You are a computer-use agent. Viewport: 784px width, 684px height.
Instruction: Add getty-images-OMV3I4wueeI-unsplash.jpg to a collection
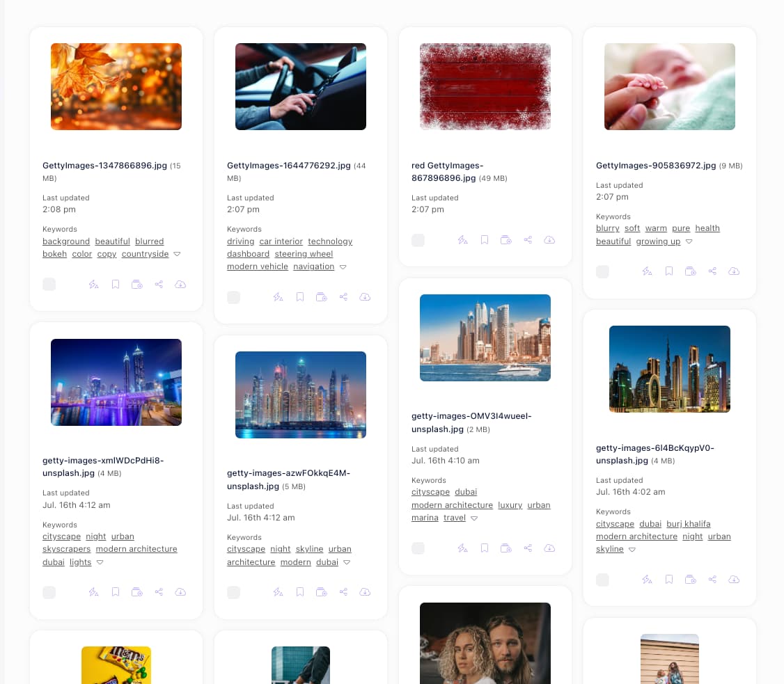[506, 548]
